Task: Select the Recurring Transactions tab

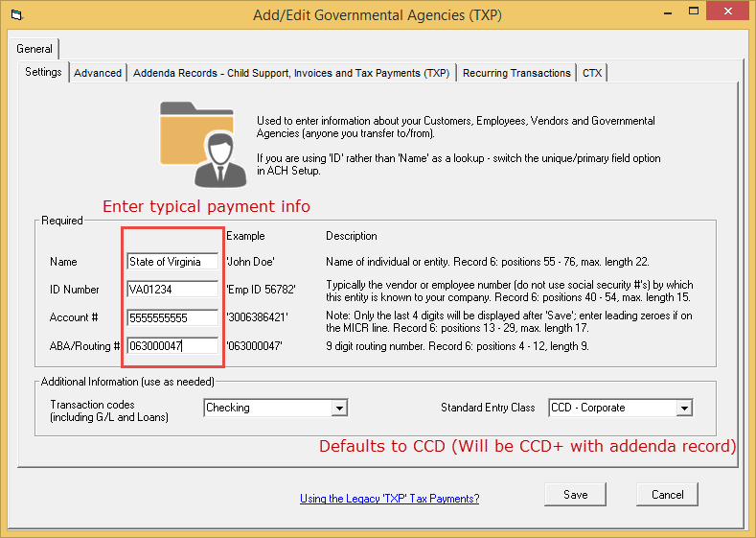Action: 516,73
